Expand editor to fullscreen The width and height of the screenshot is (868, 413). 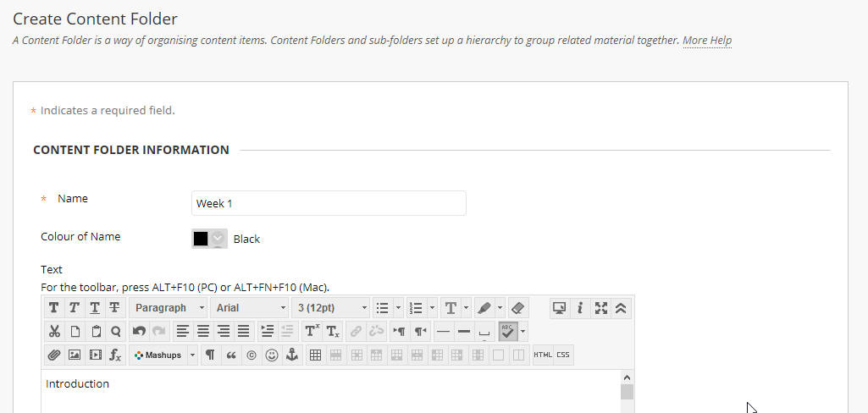[601, 308]
